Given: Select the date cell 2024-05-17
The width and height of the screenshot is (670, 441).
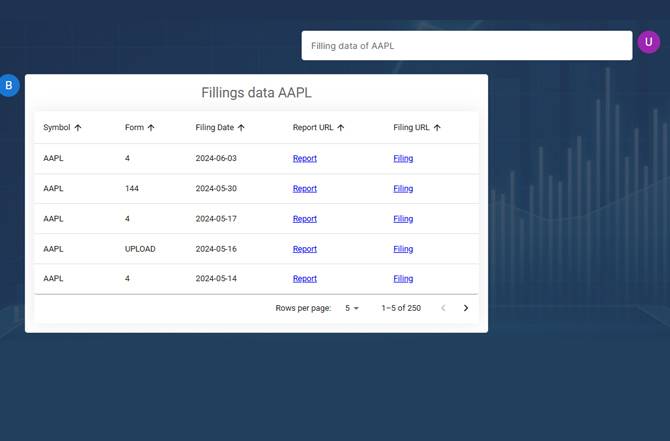Looking at the screenshot, I should (216, 219).
